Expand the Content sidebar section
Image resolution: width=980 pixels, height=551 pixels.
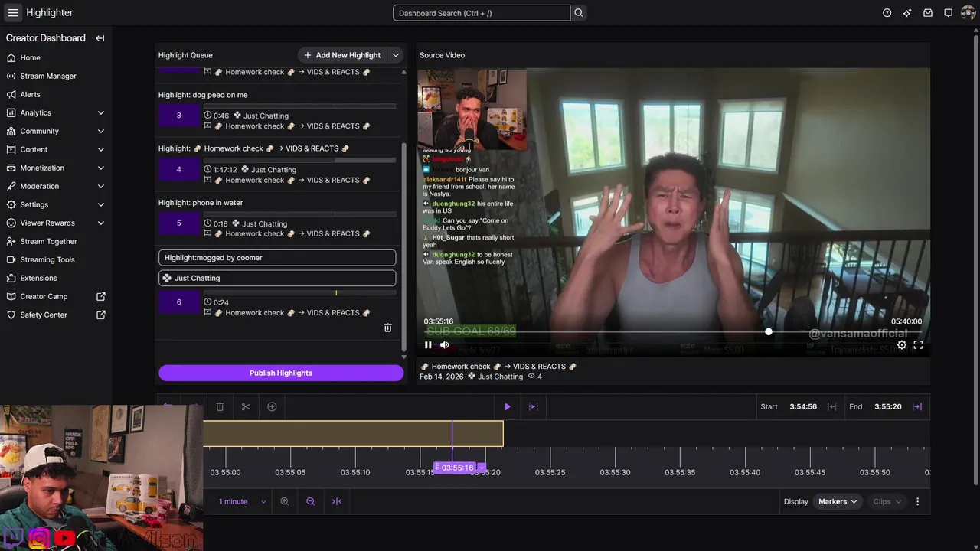pyautogui.click(x=101, y=149)
